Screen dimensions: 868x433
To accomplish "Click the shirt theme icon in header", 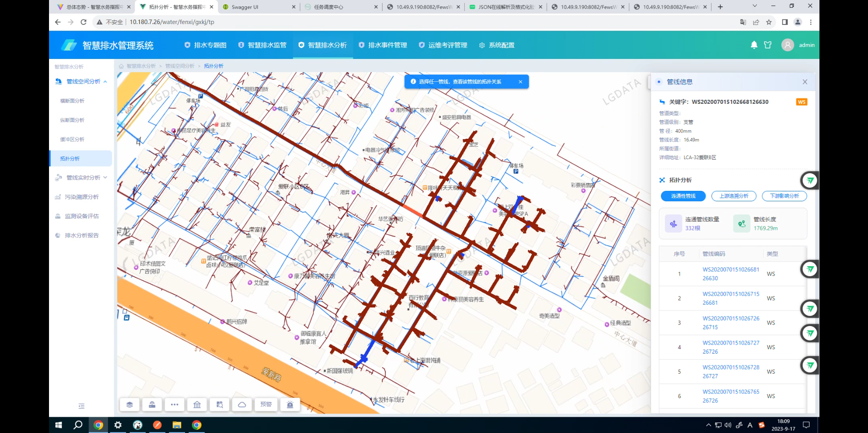I will (768, 45).
